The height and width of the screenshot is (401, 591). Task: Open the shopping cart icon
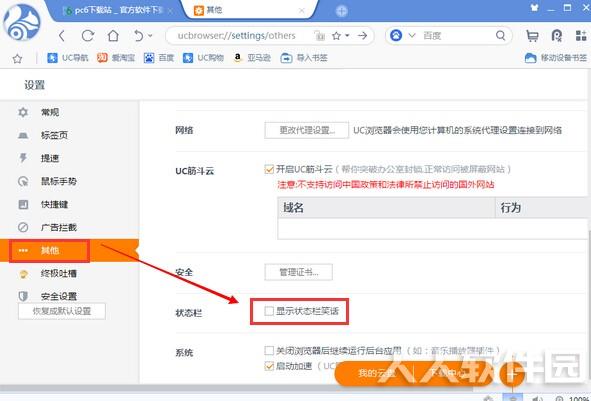[x=532, y=36]
